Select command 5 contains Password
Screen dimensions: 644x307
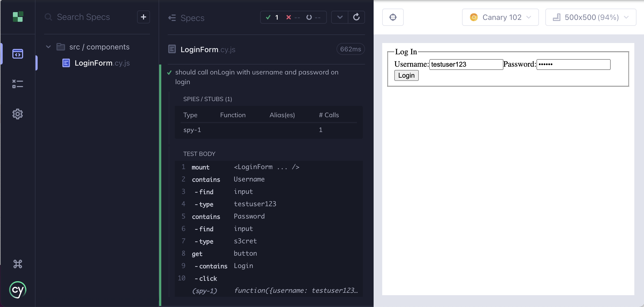[269, 216]
